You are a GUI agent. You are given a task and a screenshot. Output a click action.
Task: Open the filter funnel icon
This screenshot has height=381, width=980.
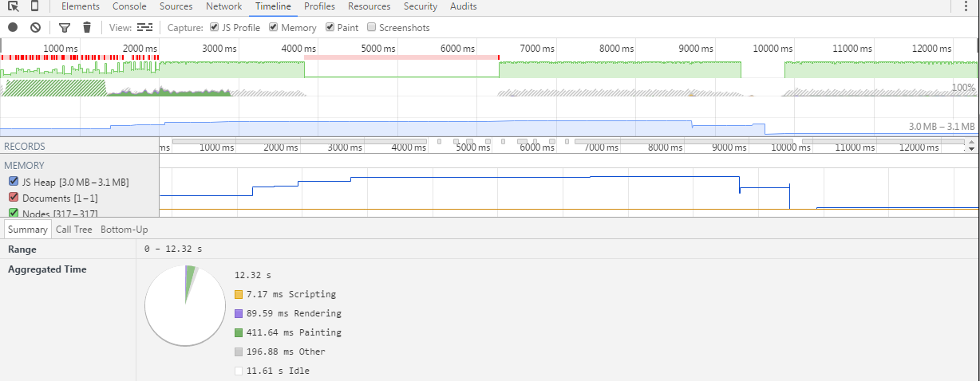click(65, 27)
